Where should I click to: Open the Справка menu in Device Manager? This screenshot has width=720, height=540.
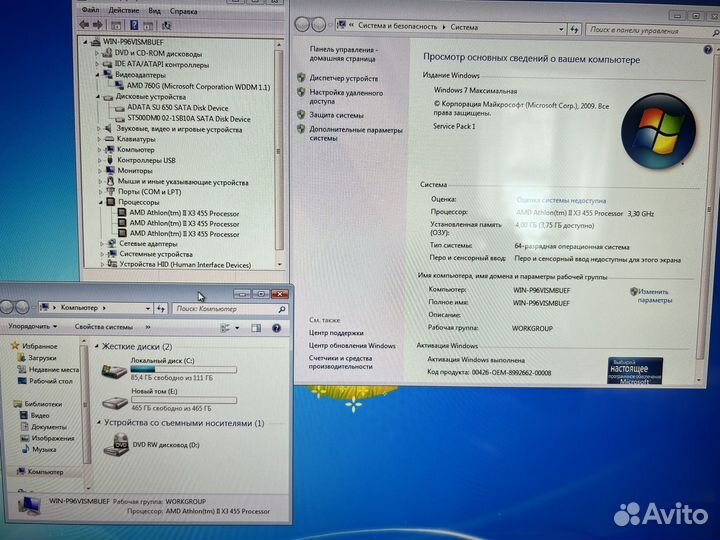[183, 11]
